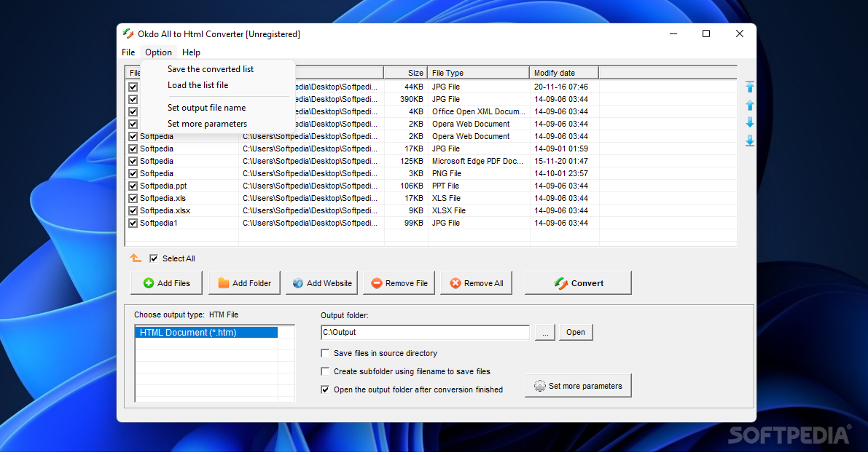The height and width of the screenshot is (455, 868).
Task: Select the Microsoft Edge PDF Document row
Action: coord(431,161)
